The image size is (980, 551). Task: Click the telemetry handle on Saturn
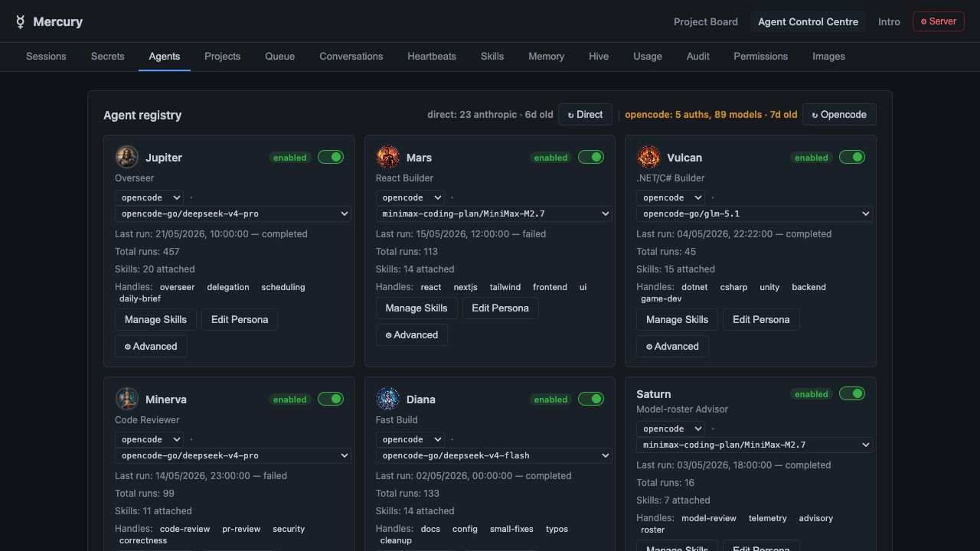point(768,518)
